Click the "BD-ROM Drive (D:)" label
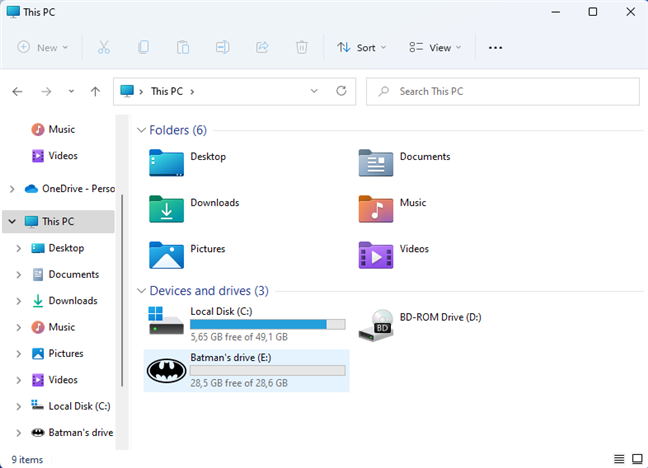 point(441,318)
